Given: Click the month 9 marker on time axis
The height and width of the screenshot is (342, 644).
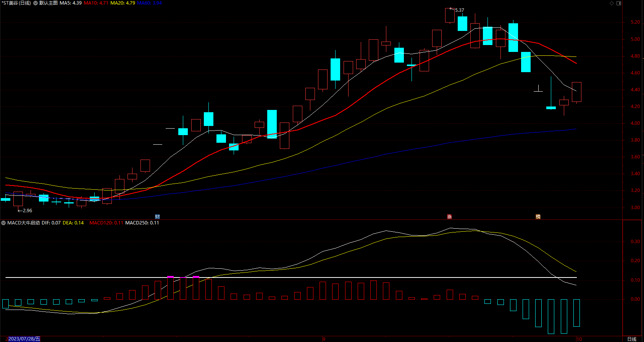Looking at the screenshot, I should coord(324,339).
